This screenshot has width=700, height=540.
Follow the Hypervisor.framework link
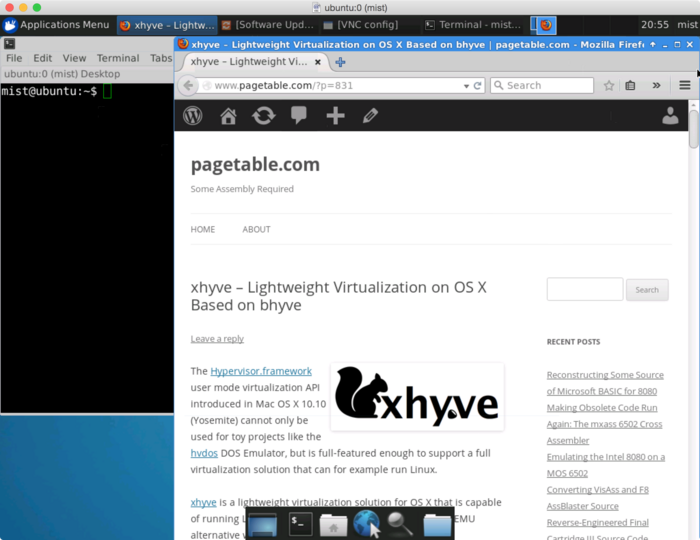click(x=261, y=371)
